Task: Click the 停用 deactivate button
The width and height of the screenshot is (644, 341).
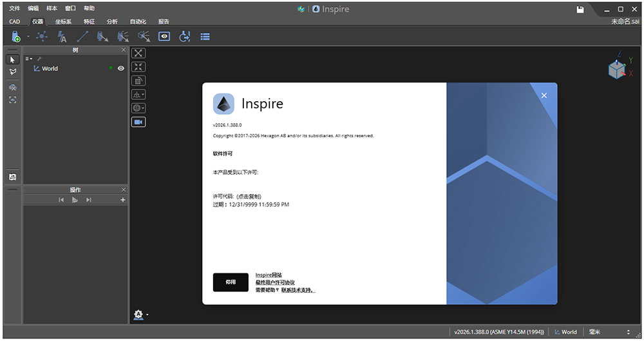Action: [231, 282]
